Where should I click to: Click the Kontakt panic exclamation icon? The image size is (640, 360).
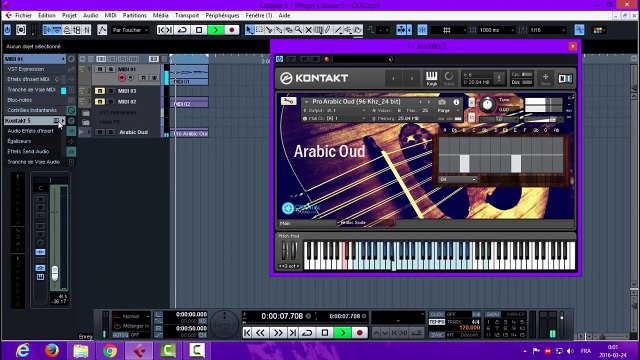[499, 78]
